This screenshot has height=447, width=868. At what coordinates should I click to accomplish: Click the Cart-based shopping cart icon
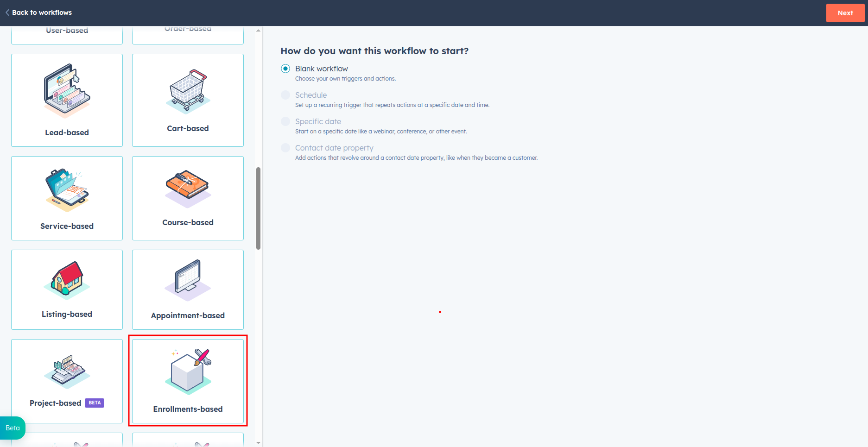[x=188, y=91]
